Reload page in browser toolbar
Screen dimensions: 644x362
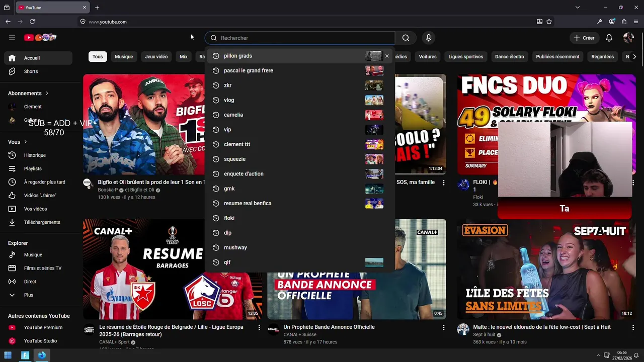(x=32, y=22)
